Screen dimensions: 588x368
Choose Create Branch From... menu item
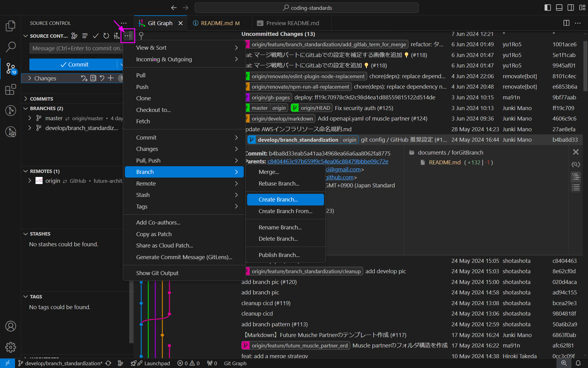(x=285, y=211)
